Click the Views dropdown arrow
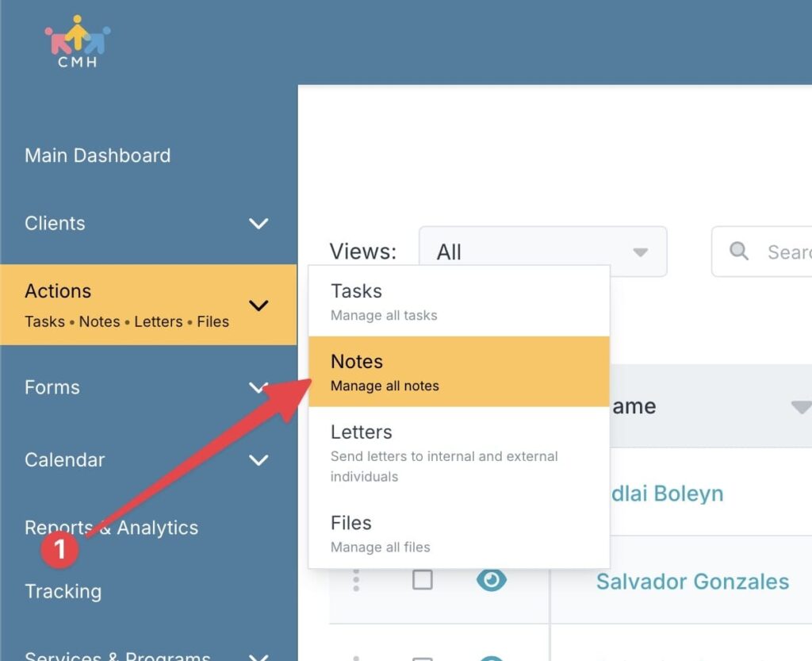 641,252
